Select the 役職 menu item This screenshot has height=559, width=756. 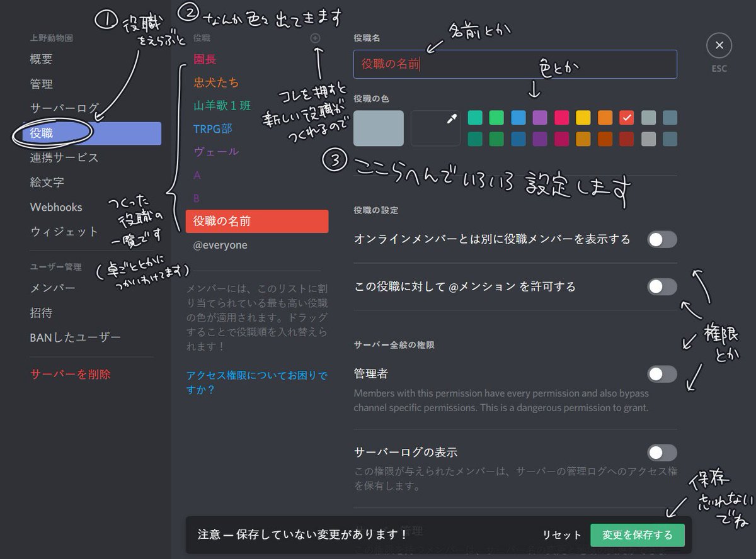pyautogui.click(x=91, y=133)
